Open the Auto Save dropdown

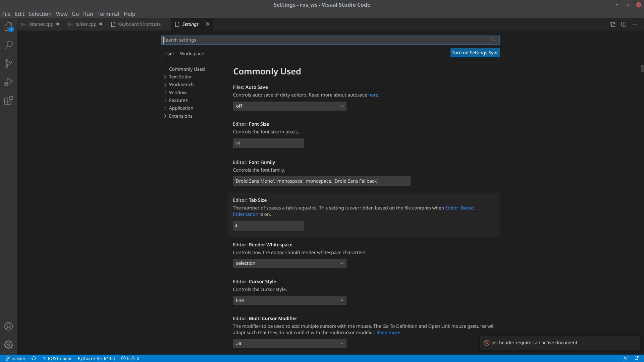click(289, 106)
